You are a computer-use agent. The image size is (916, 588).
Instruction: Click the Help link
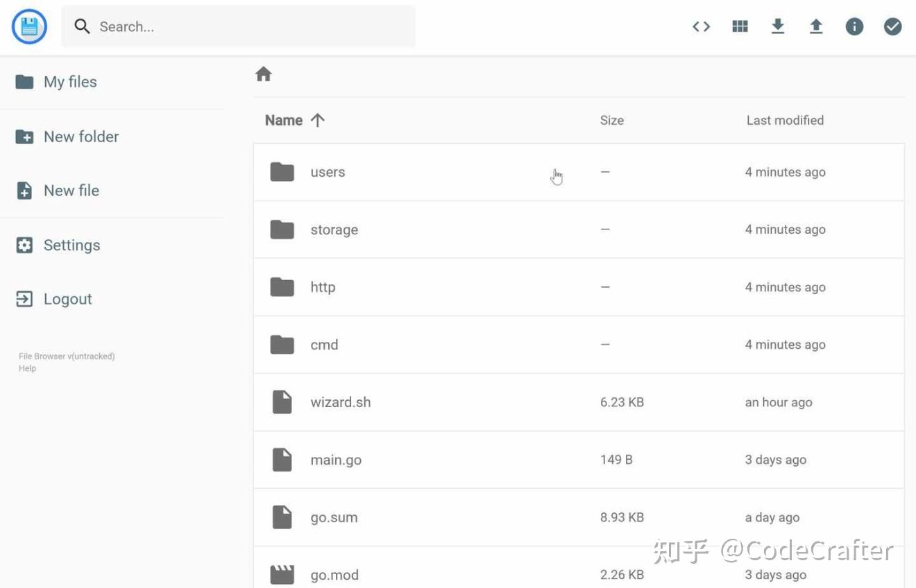pyautogui.click(x=27, y=368)
